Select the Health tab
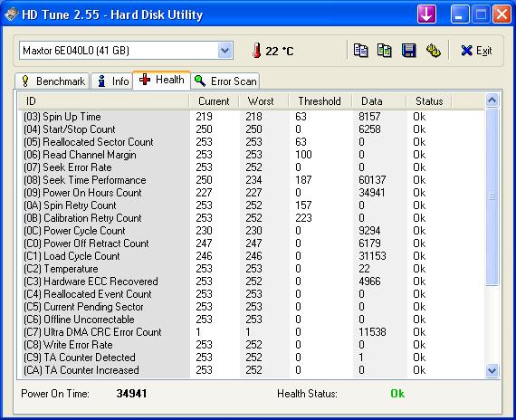This screenshot has height=420, width=516. 161,80
